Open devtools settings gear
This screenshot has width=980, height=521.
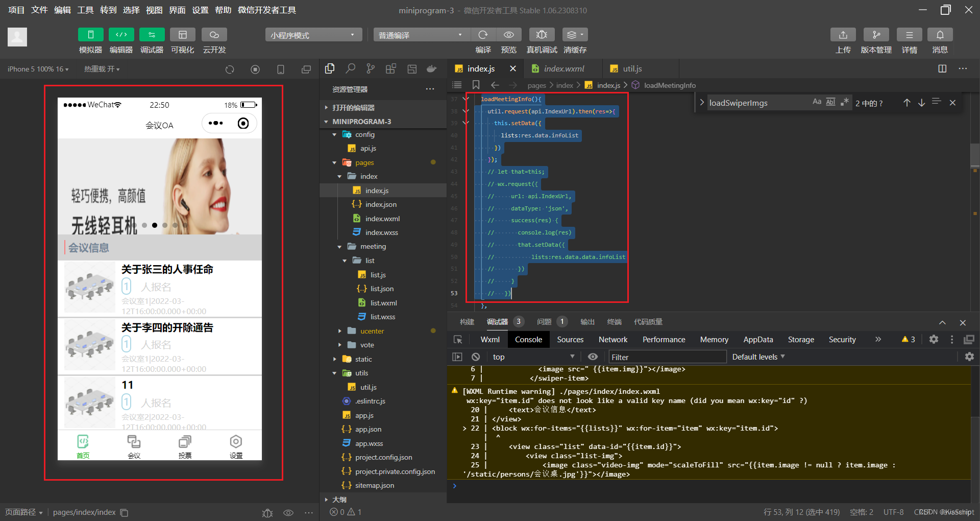pos(934,340)
